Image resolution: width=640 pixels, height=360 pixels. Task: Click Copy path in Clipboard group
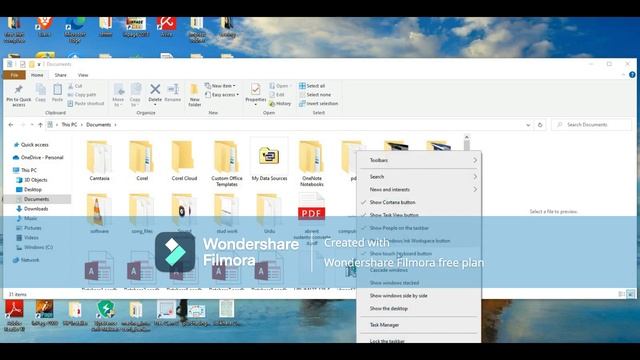82,95
